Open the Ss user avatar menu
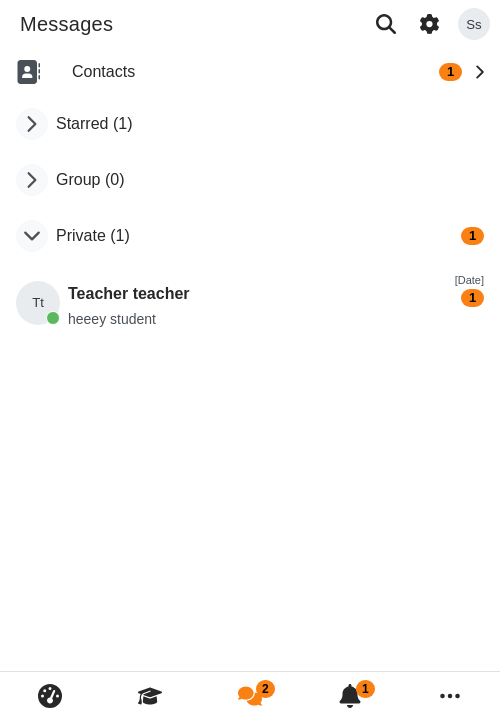This screenshot has width=500, height=720. pyautogui.click(x=474, y=24)
